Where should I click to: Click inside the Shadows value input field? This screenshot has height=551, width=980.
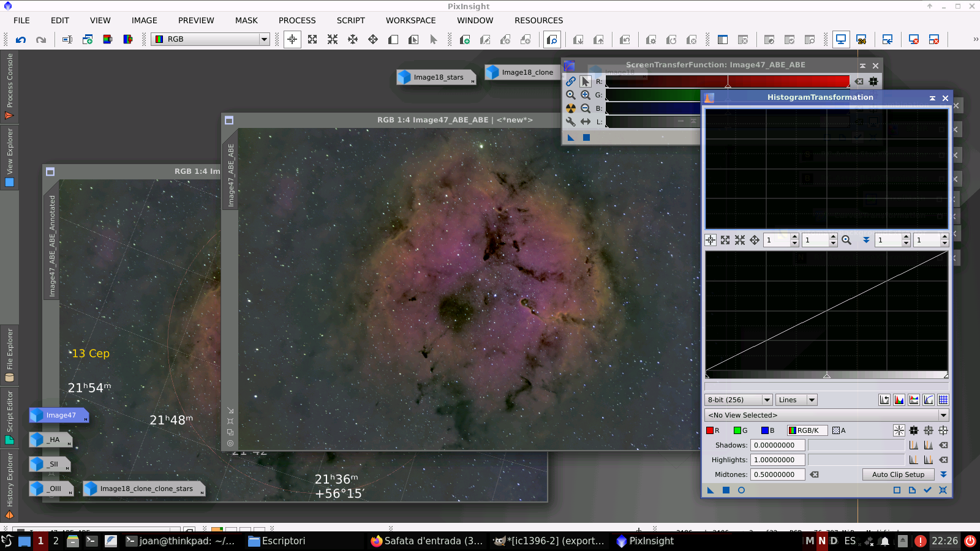click(x=777, y=445)
